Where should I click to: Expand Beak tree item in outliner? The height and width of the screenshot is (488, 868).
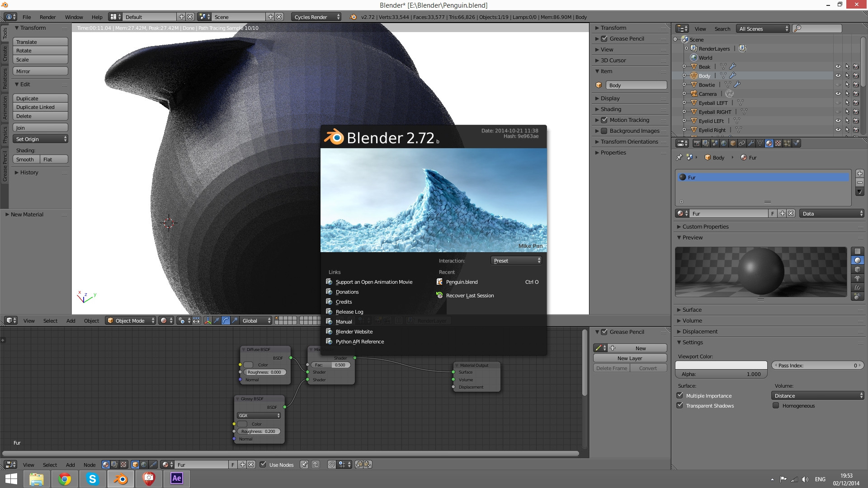coord(684,66)
